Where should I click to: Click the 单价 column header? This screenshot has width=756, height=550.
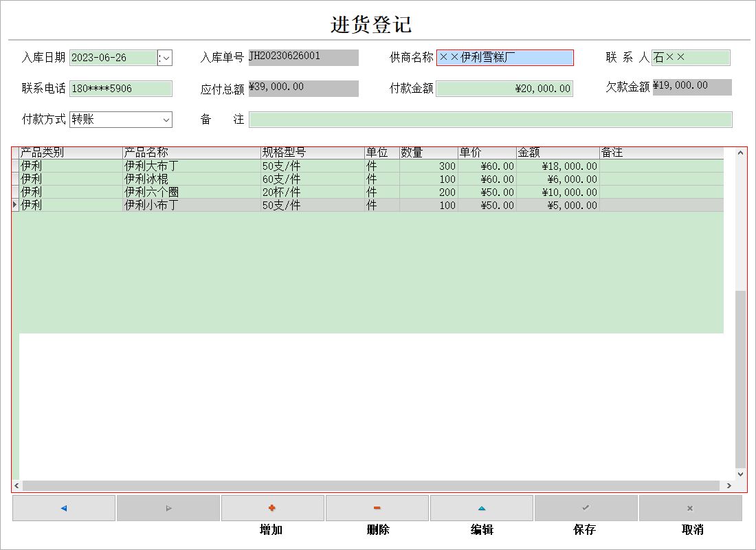(487, 153)
